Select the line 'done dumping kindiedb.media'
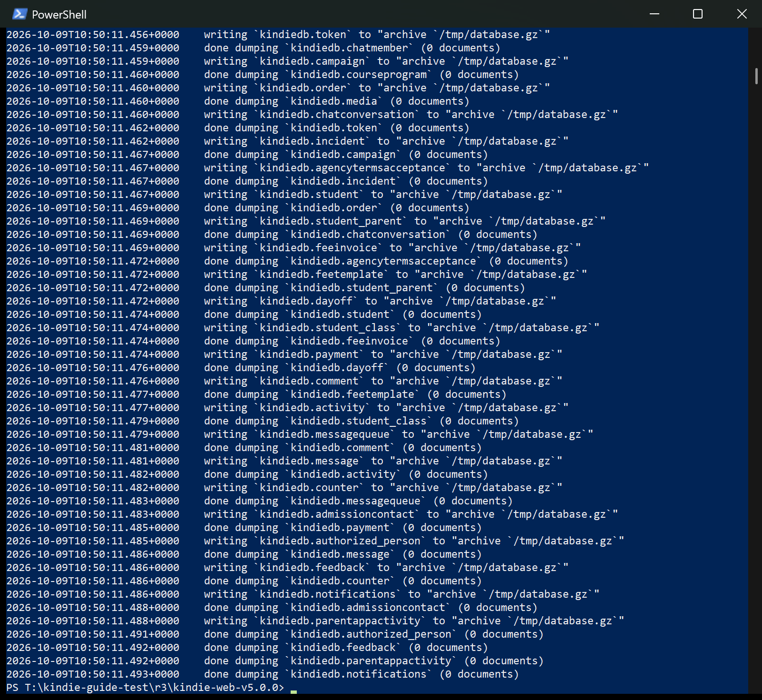This screenshot has width=762, height=700. click(x=238, y=101)
